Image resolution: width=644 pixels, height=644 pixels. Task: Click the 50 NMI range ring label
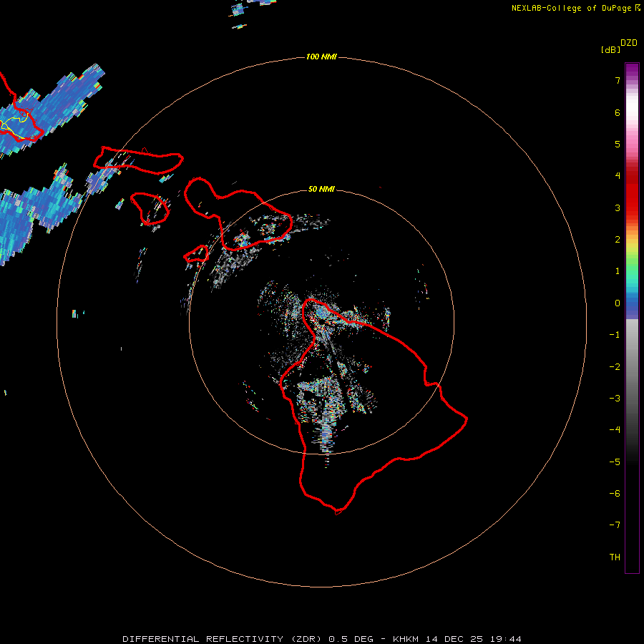321,189
